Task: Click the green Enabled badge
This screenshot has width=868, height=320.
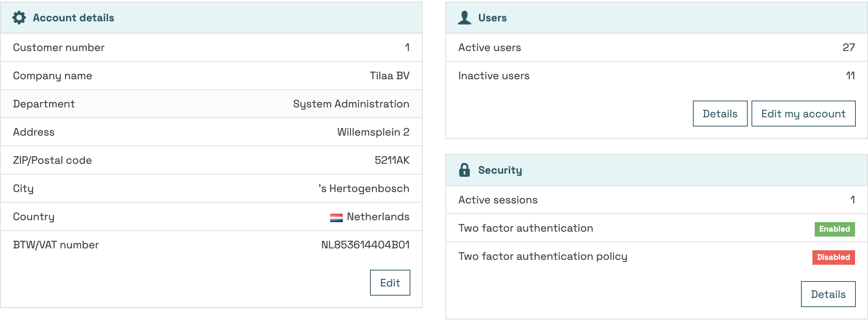Action: click(834, 229)
